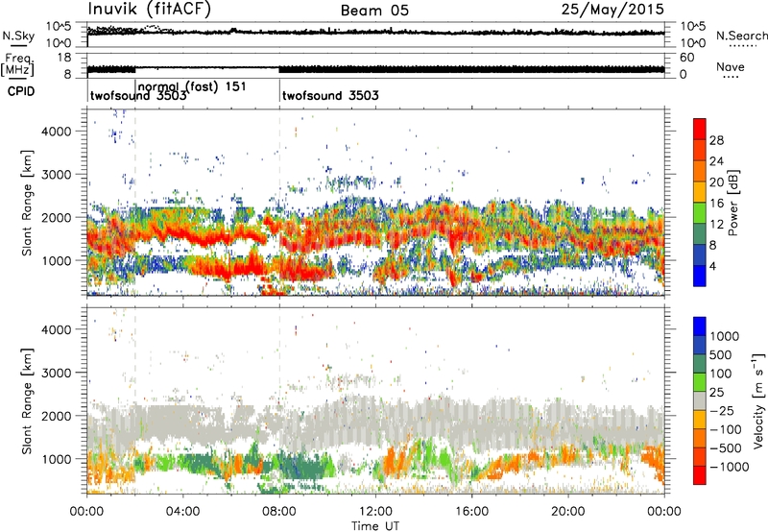Click the '20' Power colorbar label
This screenshot has height=532, width=768.
point(716,182)
